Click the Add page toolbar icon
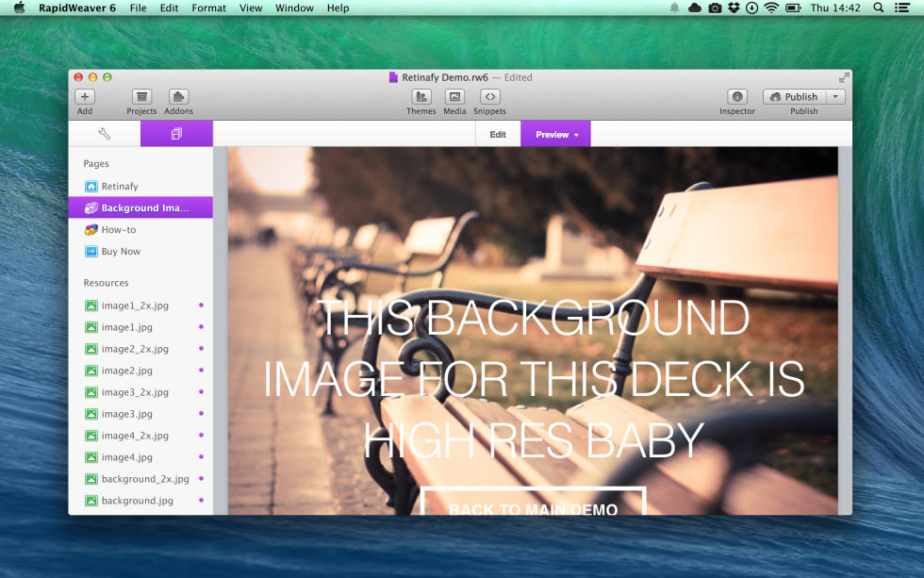924x578 pixels. pyautogui.click(x=85, y=96)
